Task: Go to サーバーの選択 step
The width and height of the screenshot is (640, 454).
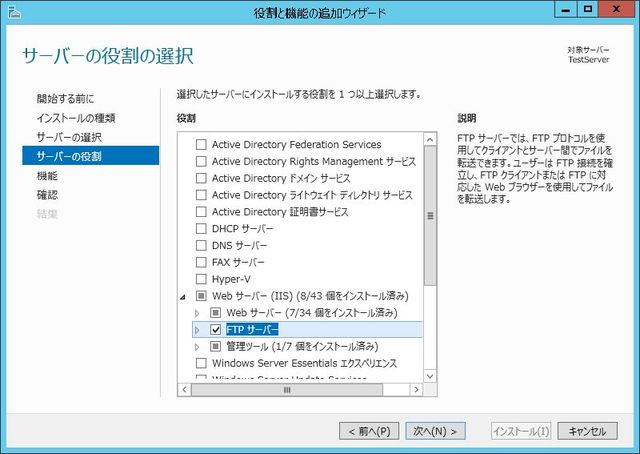Action: pos(69,137)
